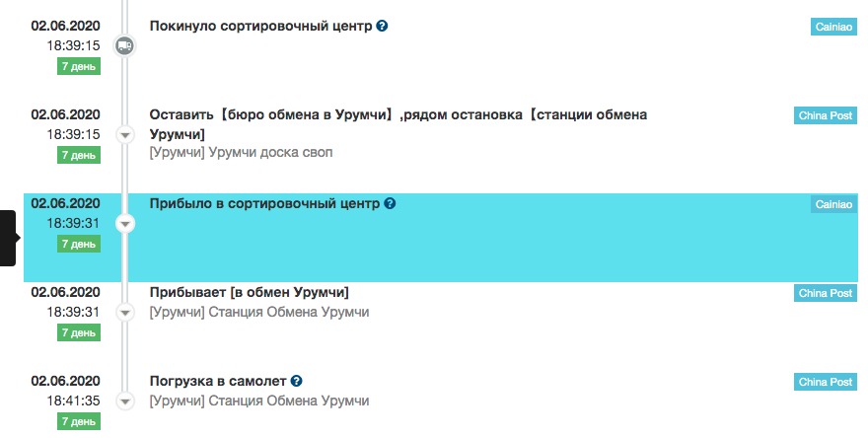Select the Прибыло в сортировочный центр title
This screenshot has width=868, height=438.
[264, 204]
